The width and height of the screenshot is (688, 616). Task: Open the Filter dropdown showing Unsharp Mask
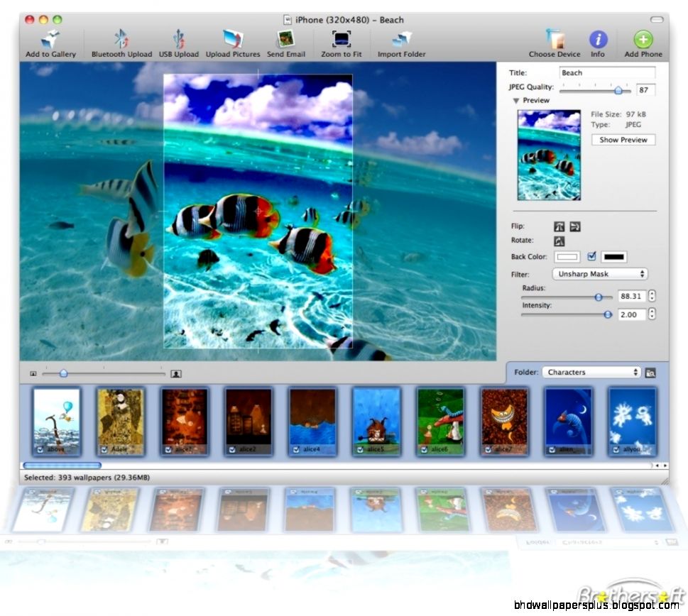point(600,274)
